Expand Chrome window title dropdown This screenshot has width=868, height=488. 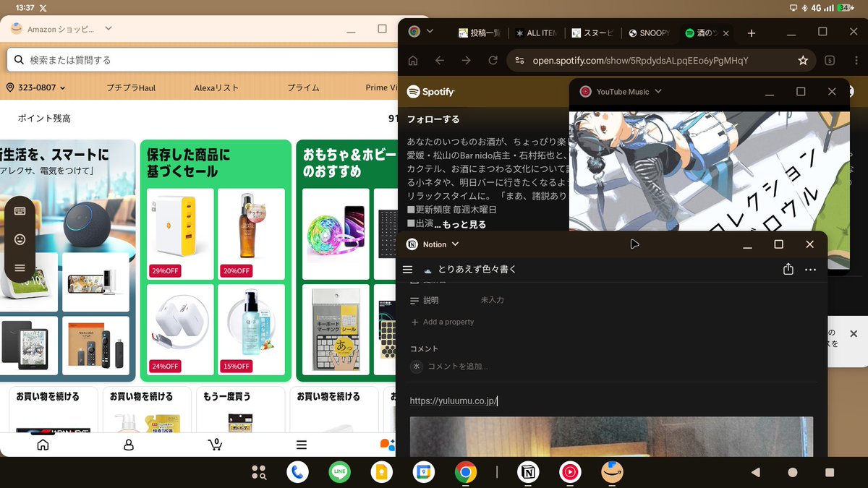coord(430,32)
